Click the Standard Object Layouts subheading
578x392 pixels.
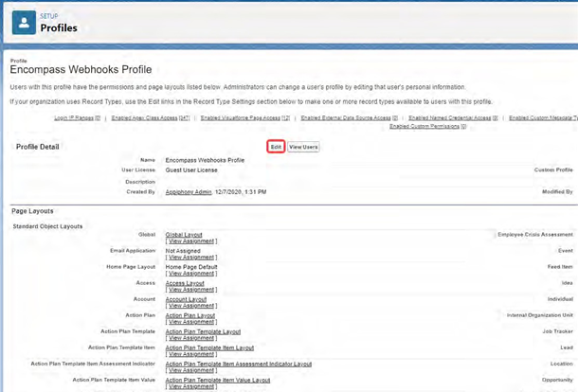pos(47,226)
